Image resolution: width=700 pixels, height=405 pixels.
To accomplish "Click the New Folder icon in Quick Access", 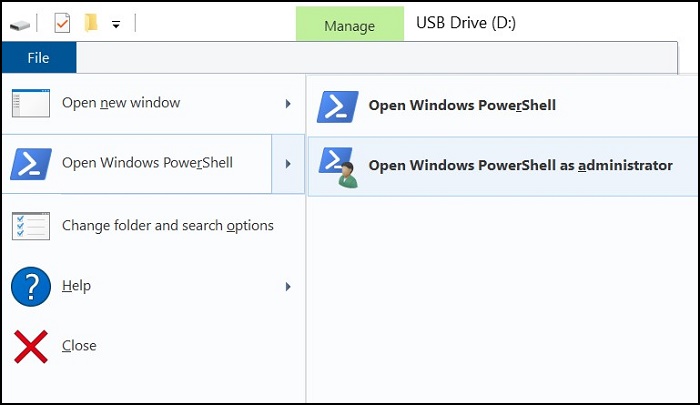I will [91, 23].
